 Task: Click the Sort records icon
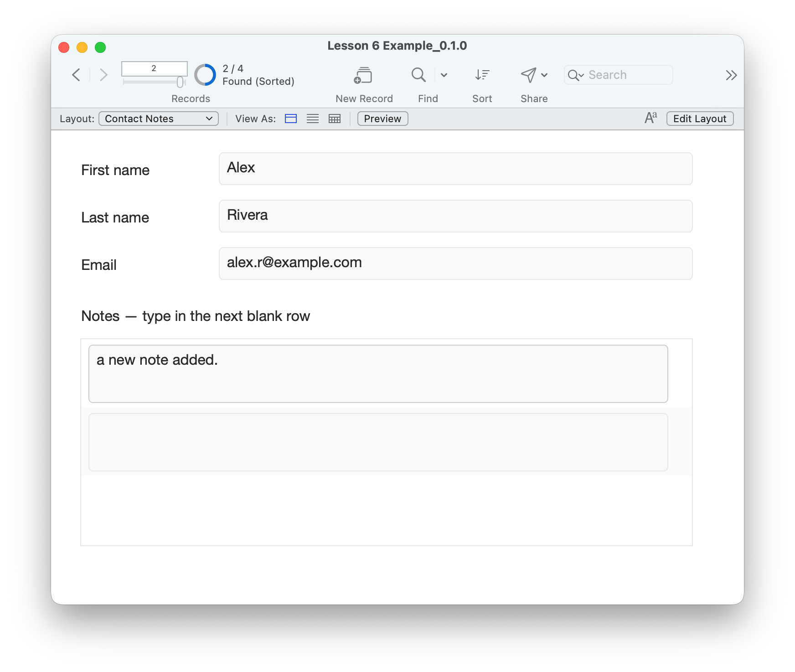tap(482, 75)
